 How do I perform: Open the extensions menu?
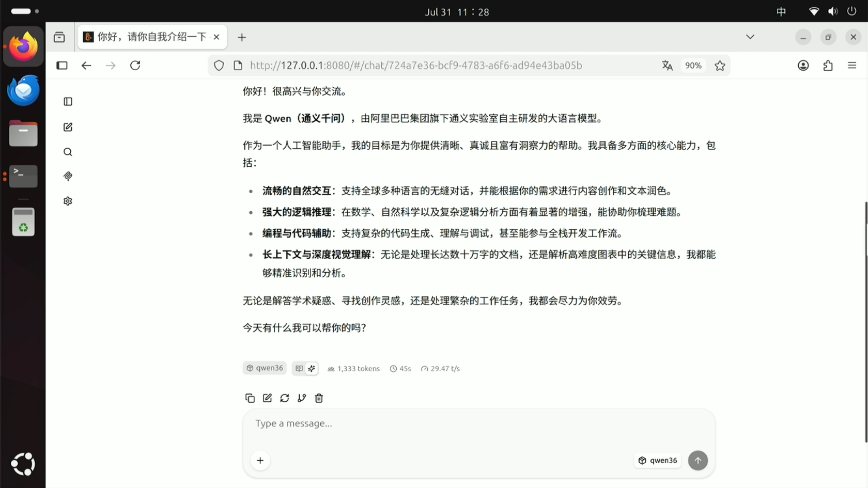(828, 66)
